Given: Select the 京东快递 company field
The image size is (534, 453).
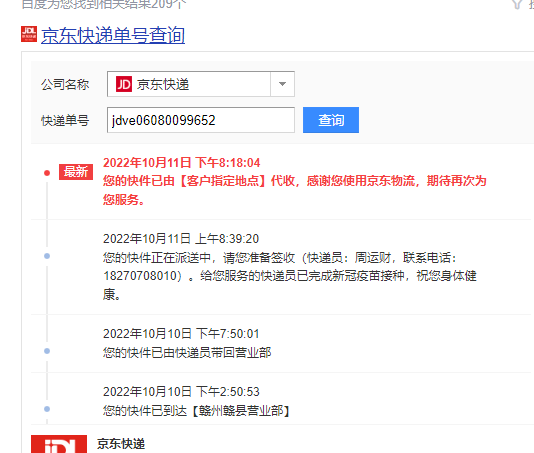Looking at the screenshot, I should click(201, 84).
